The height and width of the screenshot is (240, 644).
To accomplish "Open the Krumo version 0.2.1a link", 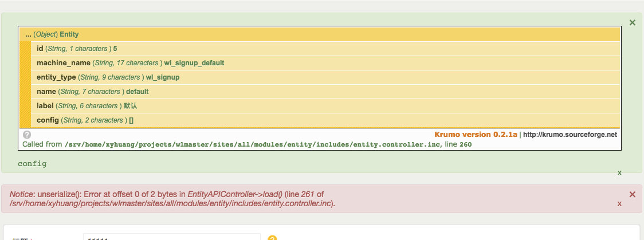I will point(476,135).
